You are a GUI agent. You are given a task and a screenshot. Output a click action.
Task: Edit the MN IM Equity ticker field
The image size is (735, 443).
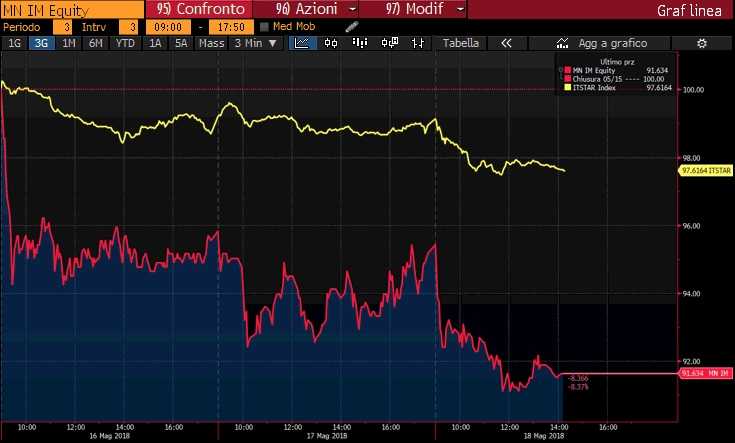[x=72, y=9]
